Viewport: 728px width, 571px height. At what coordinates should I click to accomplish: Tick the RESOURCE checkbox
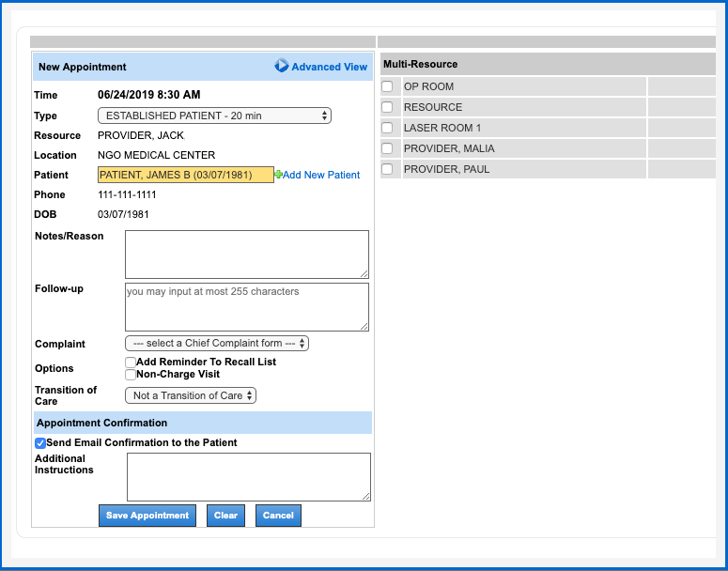[387, 107]
